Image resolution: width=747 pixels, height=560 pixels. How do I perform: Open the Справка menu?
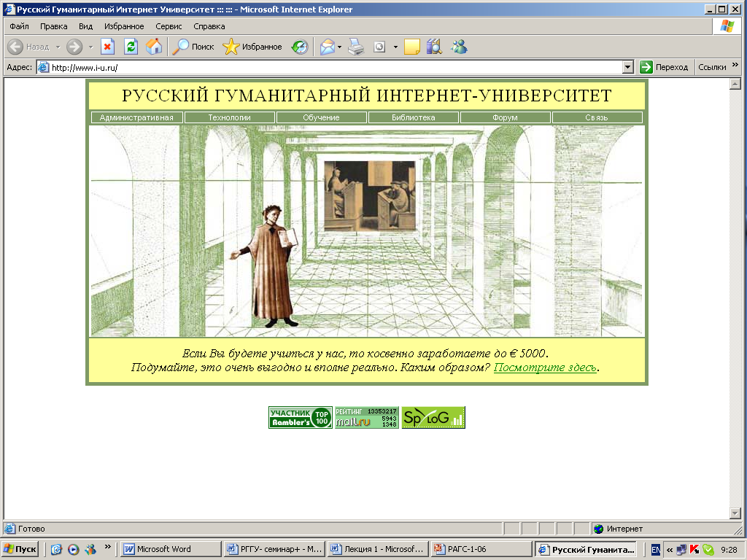(x=209, y=26)
